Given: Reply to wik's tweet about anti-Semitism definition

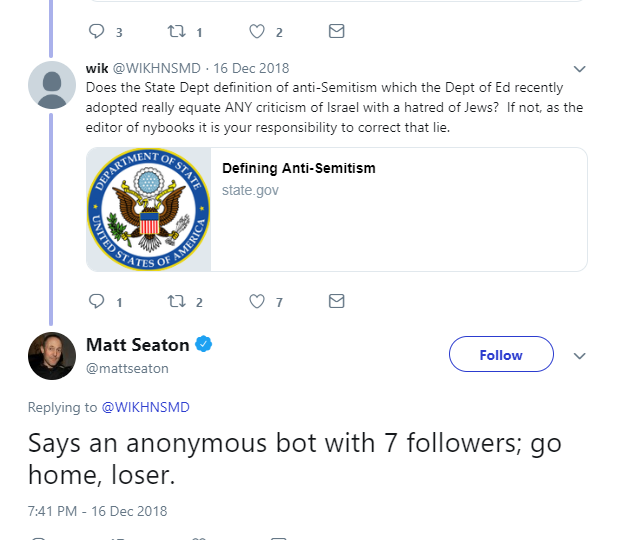Looking at the screenshot, I should (97, 301).
